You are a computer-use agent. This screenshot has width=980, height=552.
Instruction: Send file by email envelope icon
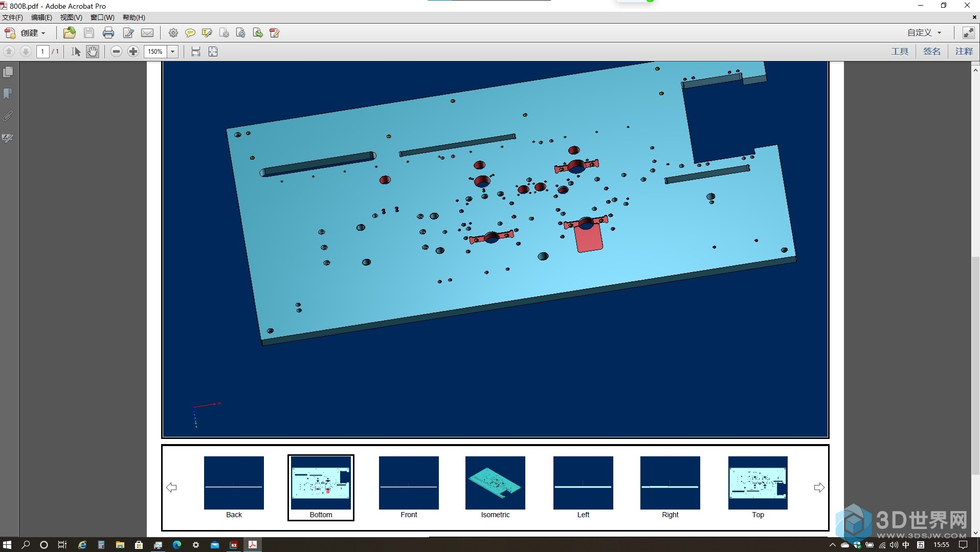[147, 33]
